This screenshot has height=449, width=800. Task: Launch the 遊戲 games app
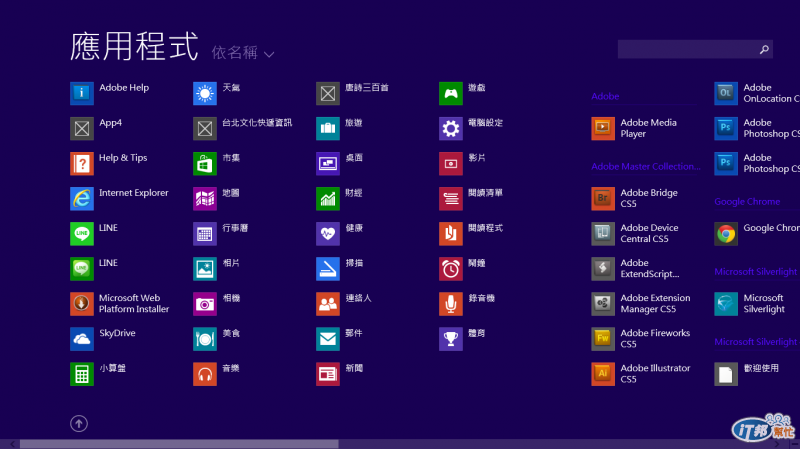pyautogui.click(x=462, y=93)
